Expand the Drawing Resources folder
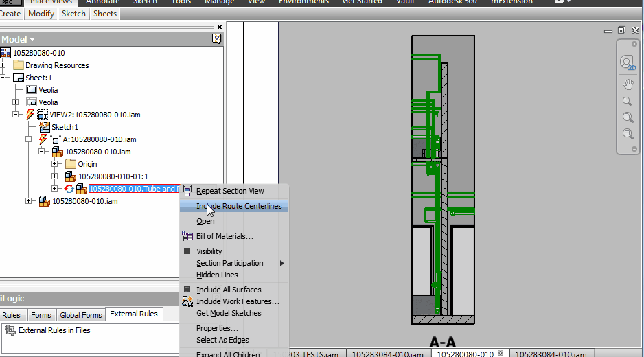Screen dimensions: 644x357 [x=3, y=65]
